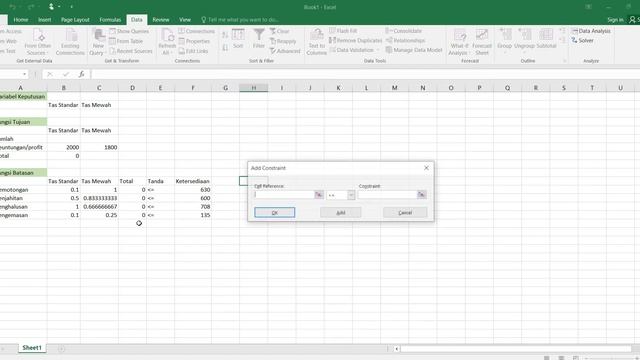Focus the Cell Reference input field
640x360 pixels.
[284, 195]
